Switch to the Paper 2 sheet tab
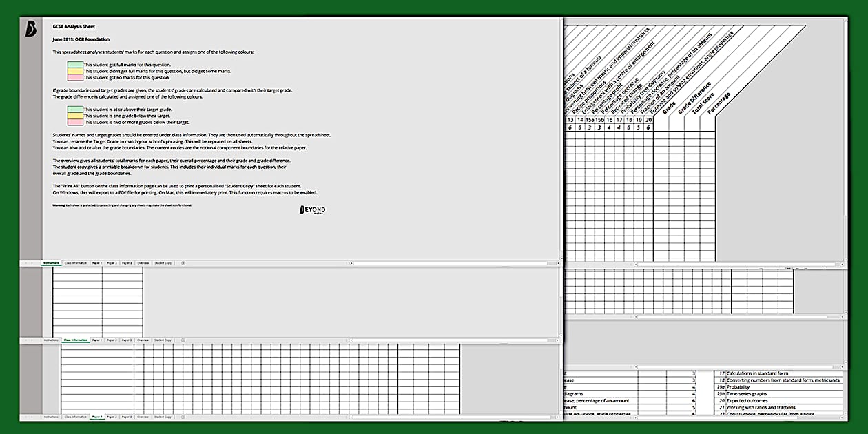 [x=112, y=262]
